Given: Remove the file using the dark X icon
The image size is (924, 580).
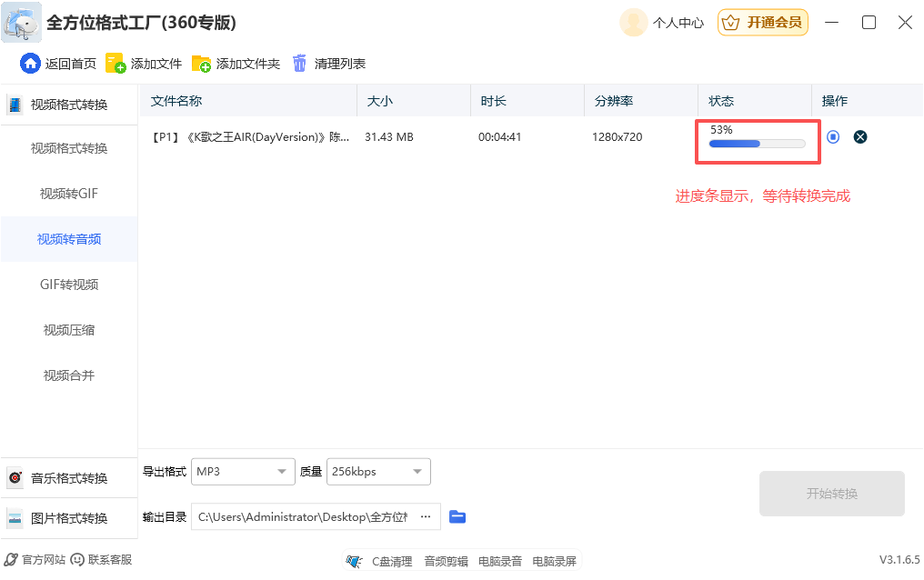Looking at the screenshot, I should (x=860, y=137).
